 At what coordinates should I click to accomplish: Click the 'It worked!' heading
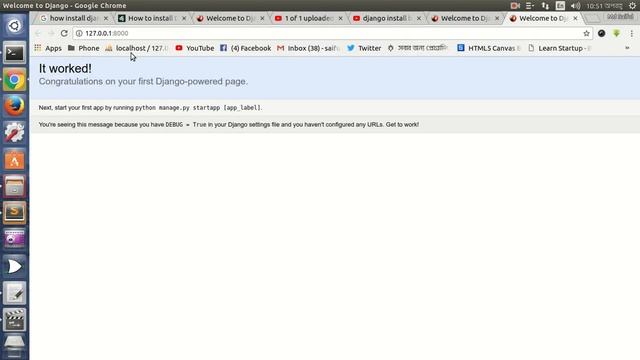(x=65, y=69)
